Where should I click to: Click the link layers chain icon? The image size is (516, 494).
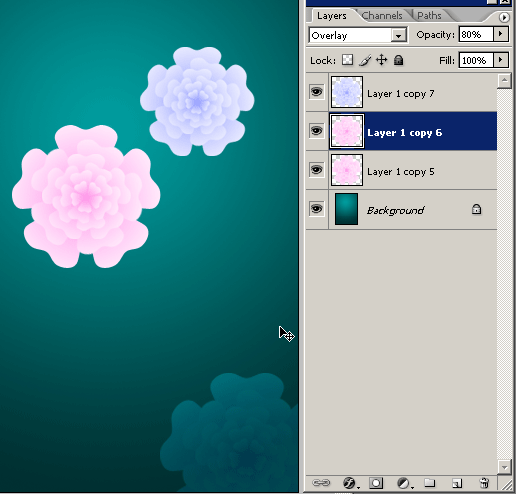[321, 483]
